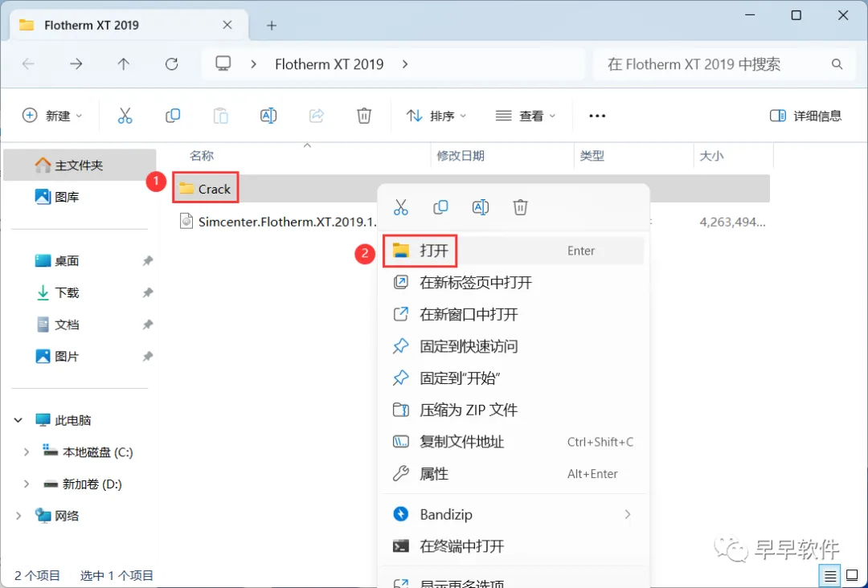Choose 固定到快速访问
The image size is (868, 588).
(513, 346)
